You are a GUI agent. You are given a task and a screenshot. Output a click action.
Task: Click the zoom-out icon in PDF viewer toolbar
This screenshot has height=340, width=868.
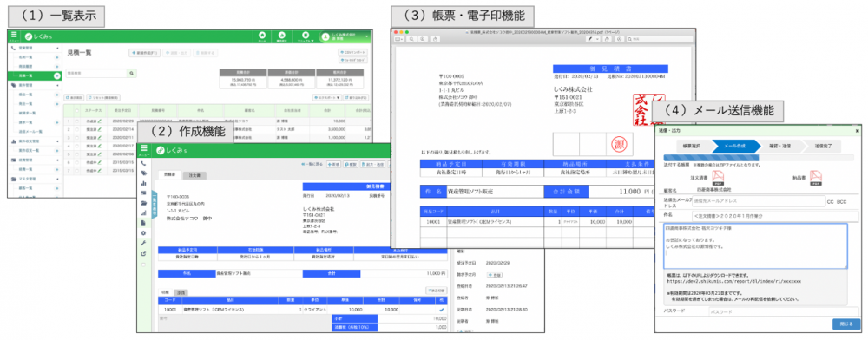pyautogui.click(x=411, y=39)
